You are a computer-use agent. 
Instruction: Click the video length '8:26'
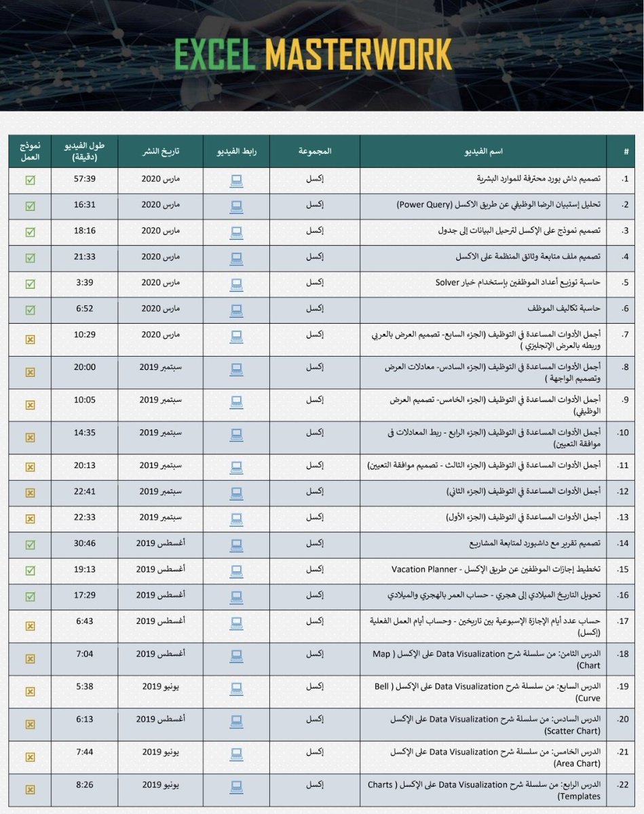[85, 784]
